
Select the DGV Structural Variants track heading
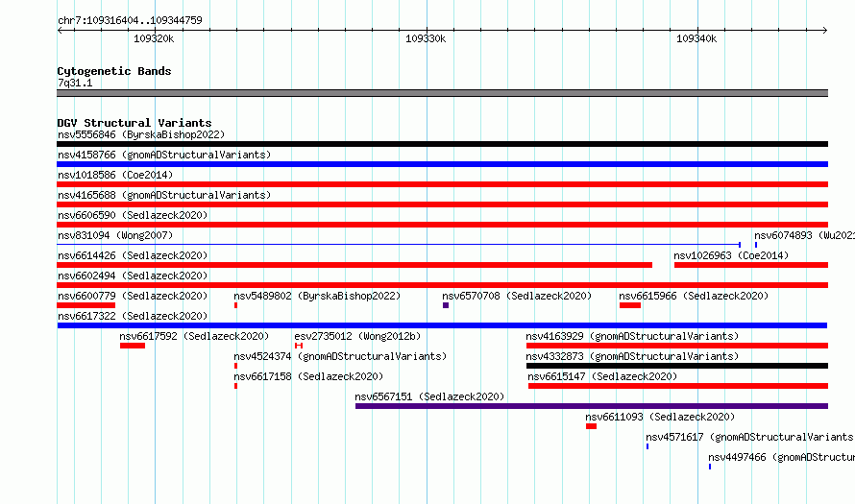pyautogui.click(x=134, y=123)
